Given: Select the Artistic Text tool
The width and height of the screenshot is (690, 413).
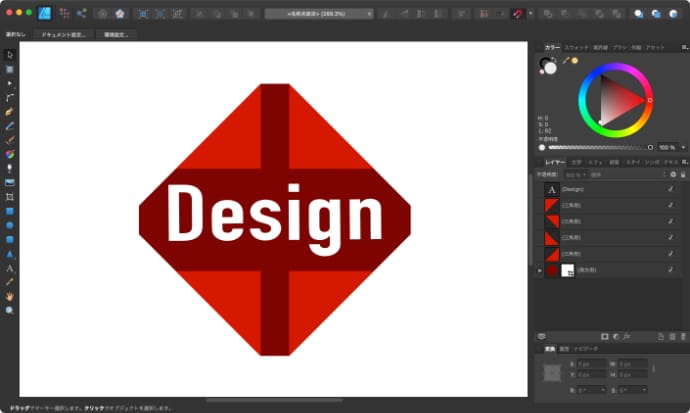Looking at the screenshot, I should tap(10, 269).
